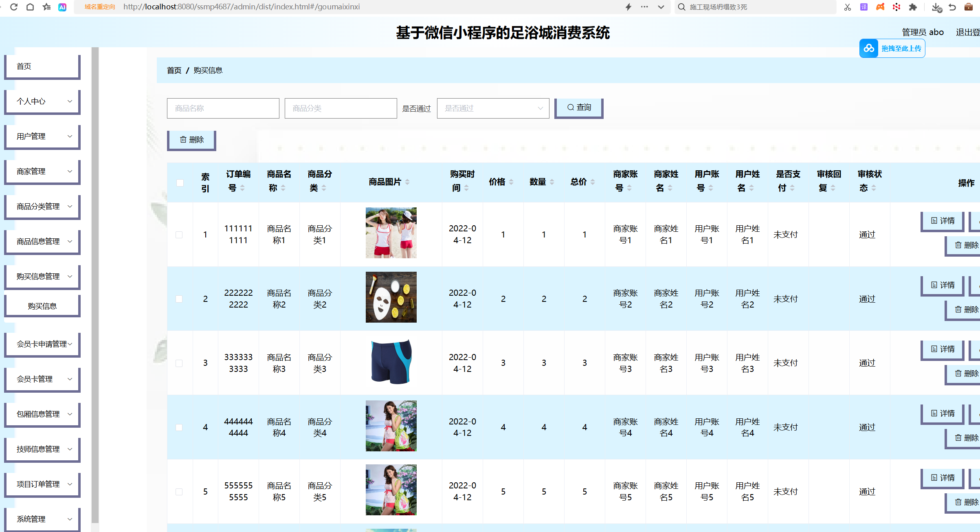Viewport: 980px width, 532px height.
Task: Sort by 商家账号 column sort arrows
Action: point(629,188)
